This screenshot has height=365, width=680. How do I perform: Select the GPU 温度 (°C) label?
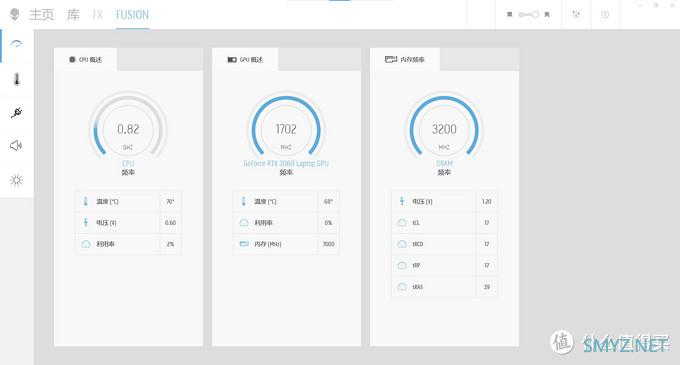click(265, 202)
